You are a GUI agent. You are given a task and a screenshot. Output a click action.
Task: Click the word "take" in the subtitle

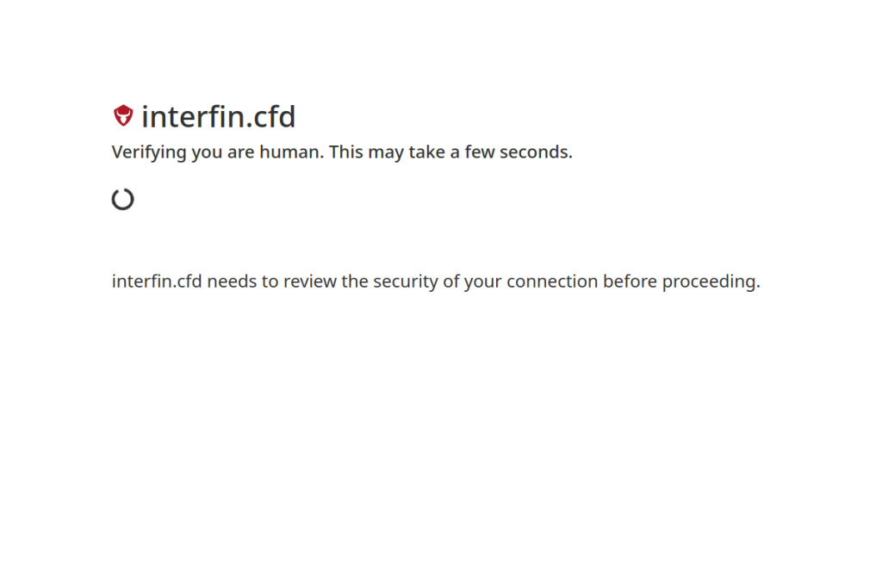pyautogui.click(x=425, y=152)
